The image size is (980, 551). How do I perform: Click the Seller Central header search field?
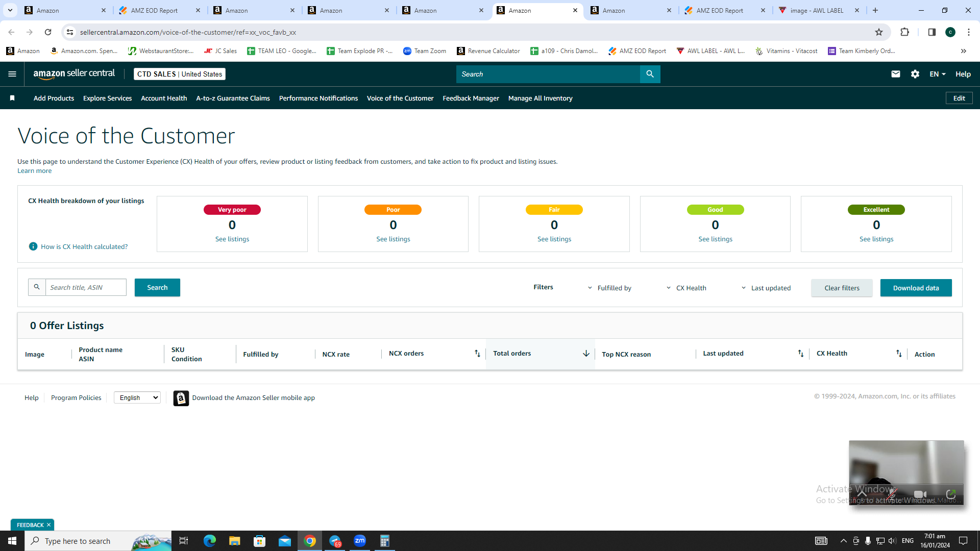[548, 74]
